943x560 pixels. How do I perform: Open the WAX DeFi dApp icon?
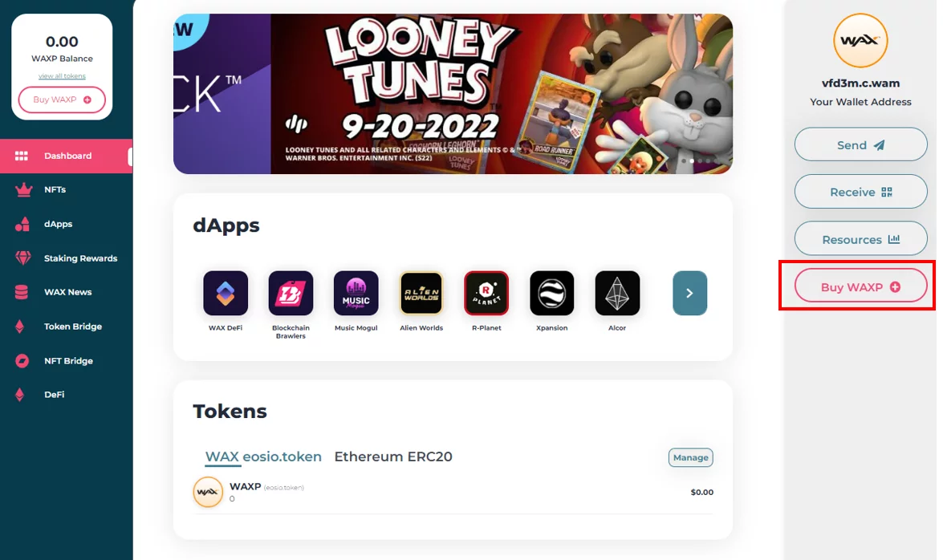[226, 293]
